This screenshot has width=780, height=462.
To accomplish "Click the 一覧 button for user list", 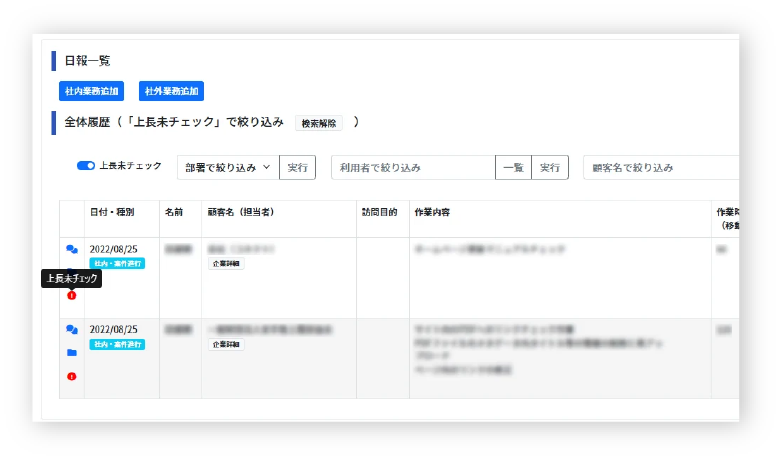I will pos(513,168).
